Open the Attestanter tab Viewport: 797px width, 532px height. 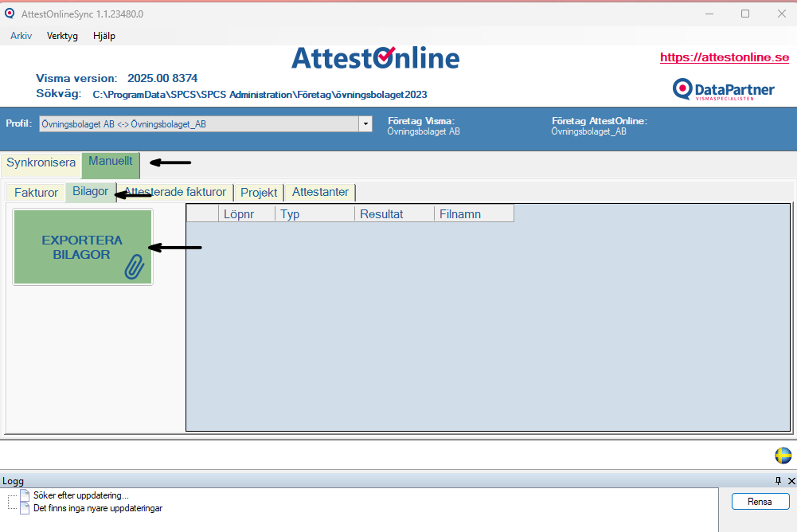[320, 192]
